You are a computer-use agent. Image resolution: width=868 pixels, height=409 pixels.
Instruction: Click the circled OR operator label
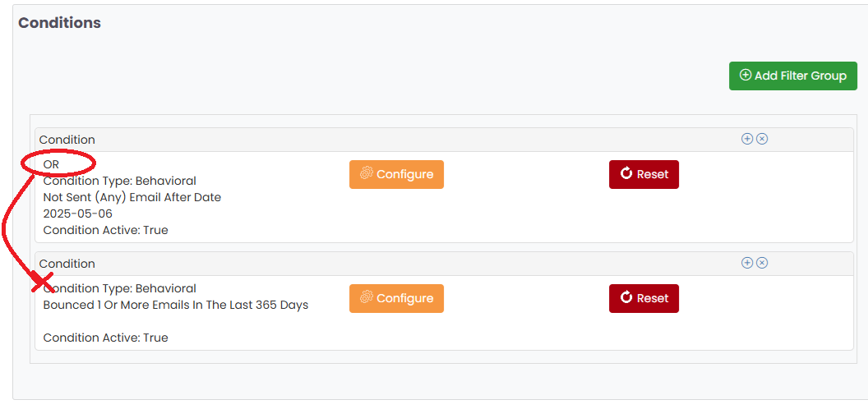(x=52, y=164)
